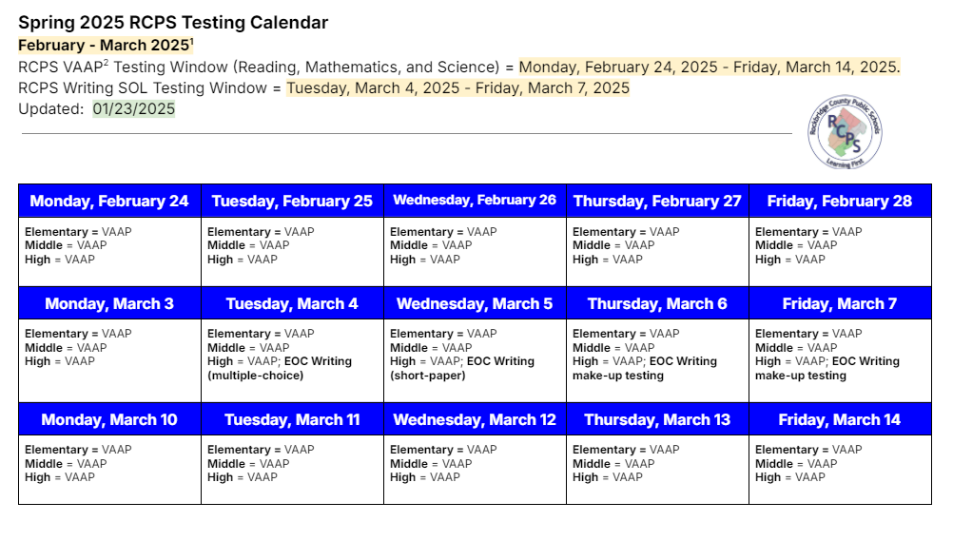Click the Monday, February 24 header
Image resolution: width=953 pixels, height=560 pixels.
pyautogui.click(x=109, y=201)
